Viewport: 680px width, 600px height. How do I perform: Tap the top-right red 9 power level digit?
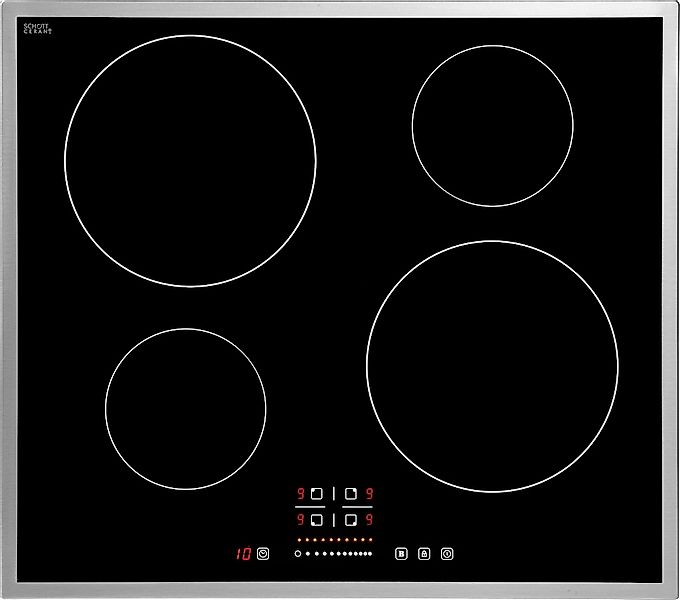pyautogui.click(x=369, y=494)
